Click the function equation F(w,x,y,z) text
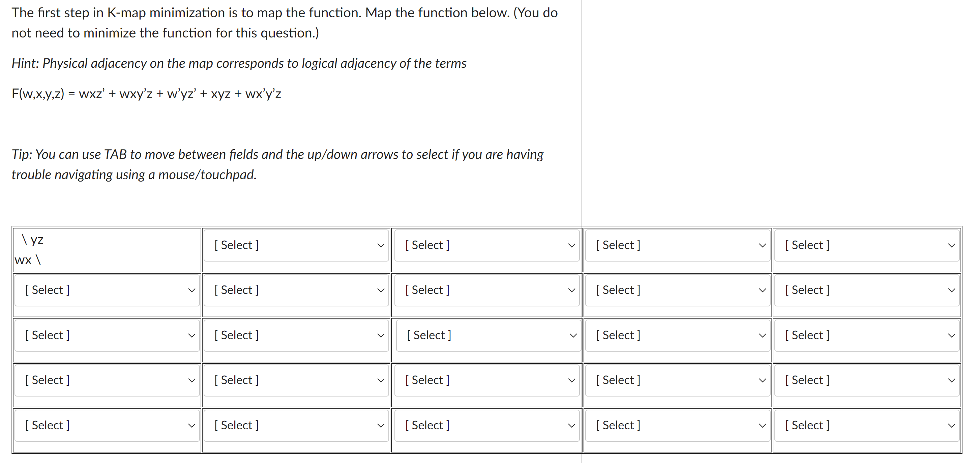Image resolution: width=980 pixels, height=463 pixels. (x=146, y=93)
